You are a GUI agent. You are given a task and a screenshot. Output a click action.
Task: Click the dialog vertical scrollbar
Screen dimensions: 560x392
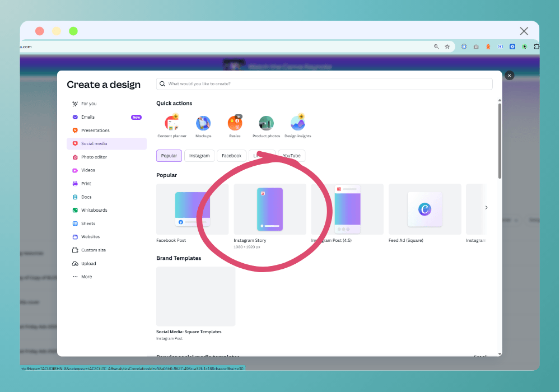coord(500,141)
